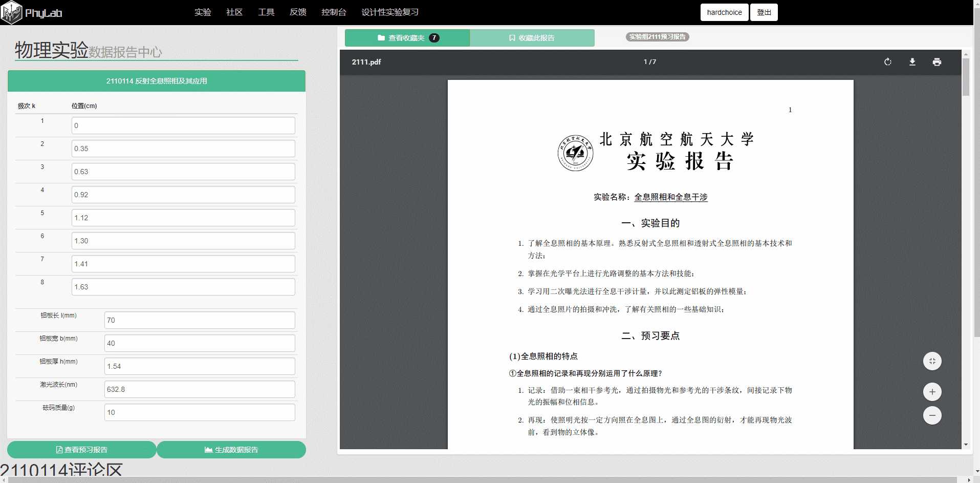This screenshot has height=483, width=980.
Task: Edit 铝板长 l(mm) input field
Action: (x=200, y=320)
